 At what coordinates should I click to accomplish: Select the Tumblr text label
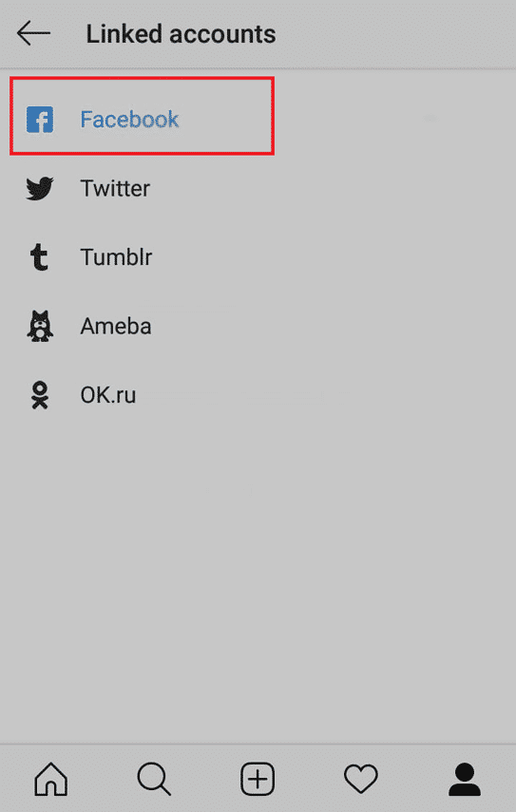coord(116,257)
